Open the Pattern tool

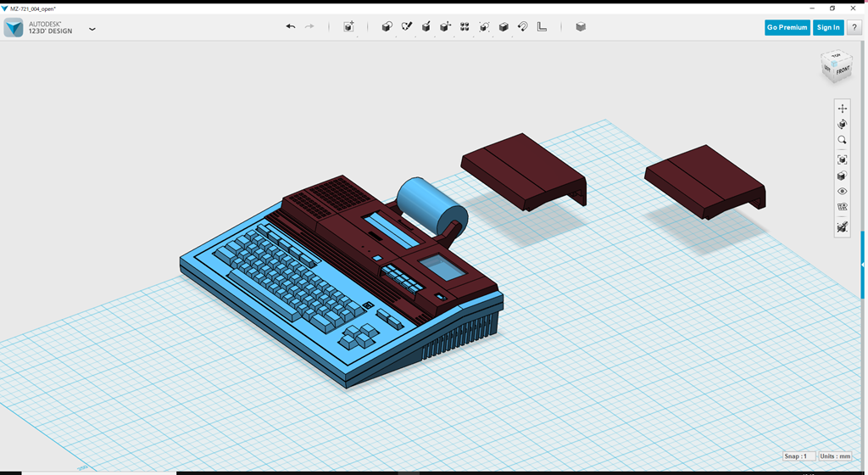[465, 27]
